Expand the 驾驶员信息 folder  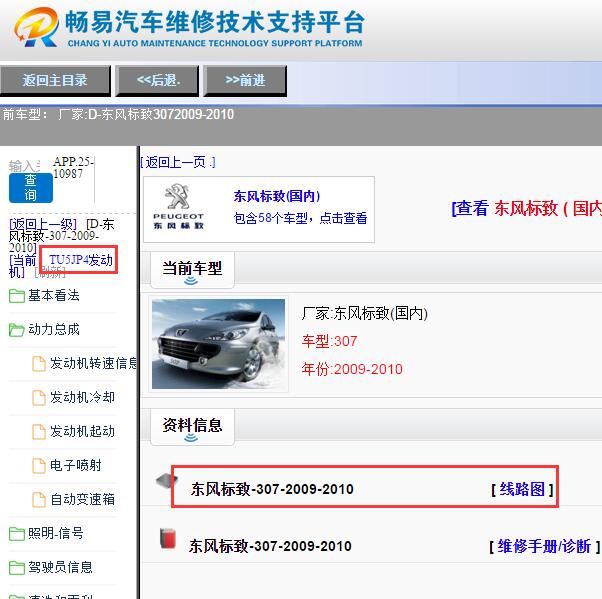pyautogui.click(x=60, y=567)
